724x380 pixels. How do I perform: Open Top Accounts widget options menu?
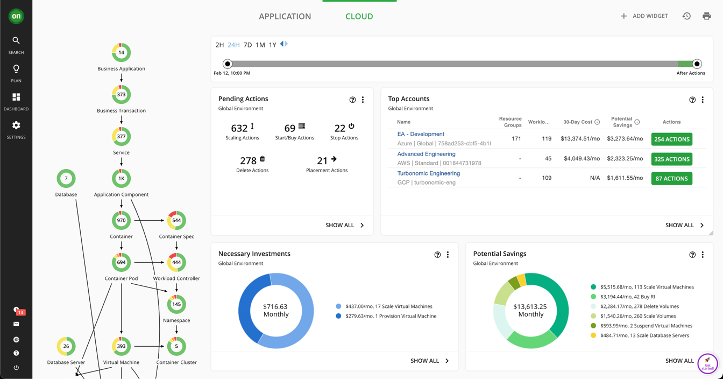703,100
